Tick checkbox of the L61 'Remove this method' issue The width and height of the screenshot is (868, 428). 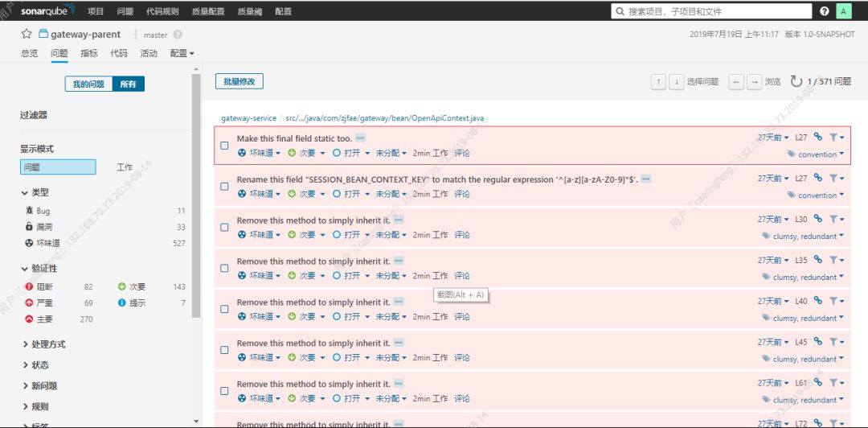tap(224, 391)
